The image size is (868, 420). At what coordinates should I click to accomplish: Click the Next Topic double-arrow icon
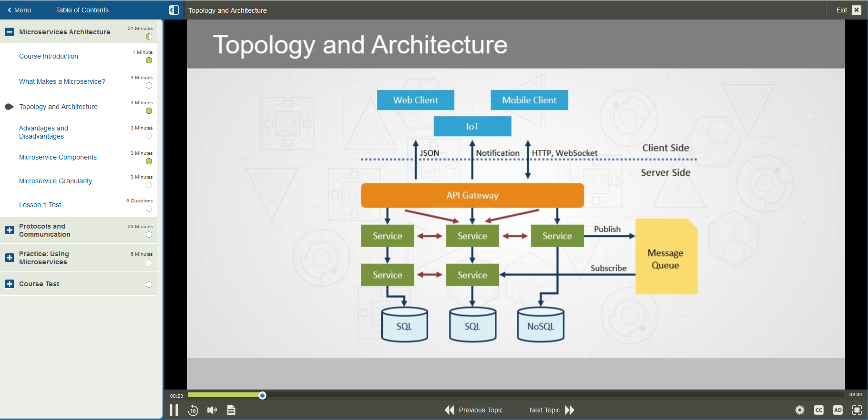click(x=570, y=410)
